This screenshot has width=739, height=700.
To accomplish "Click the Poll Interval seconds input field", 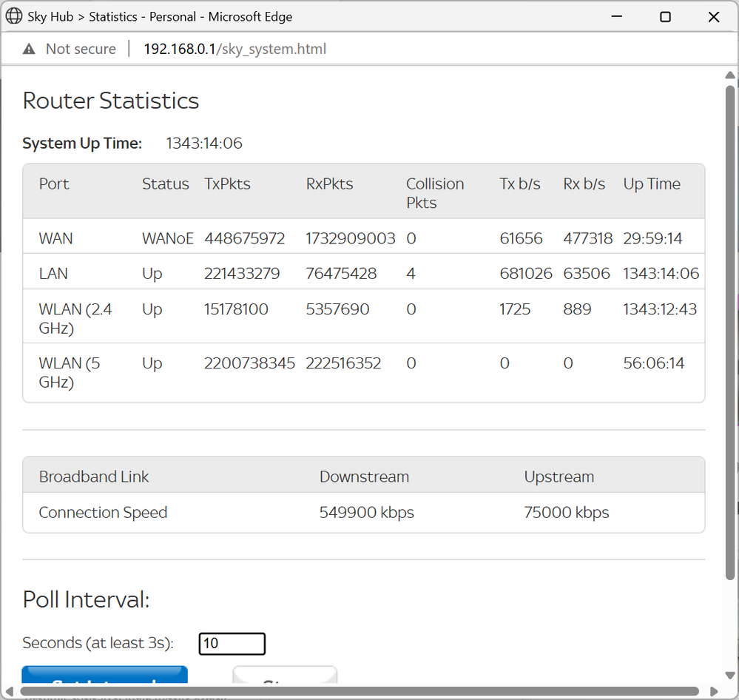I will click(232, 644).
